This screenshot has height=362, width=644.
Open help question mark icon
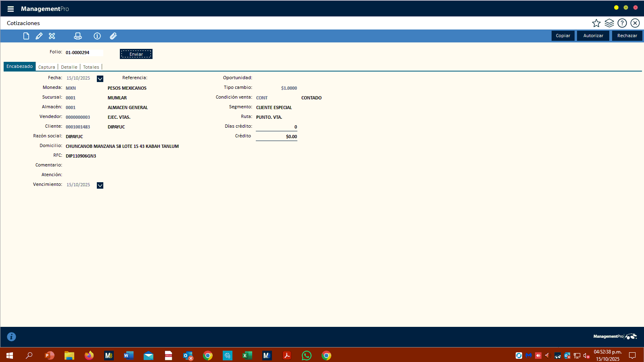[x=622, y=23]
